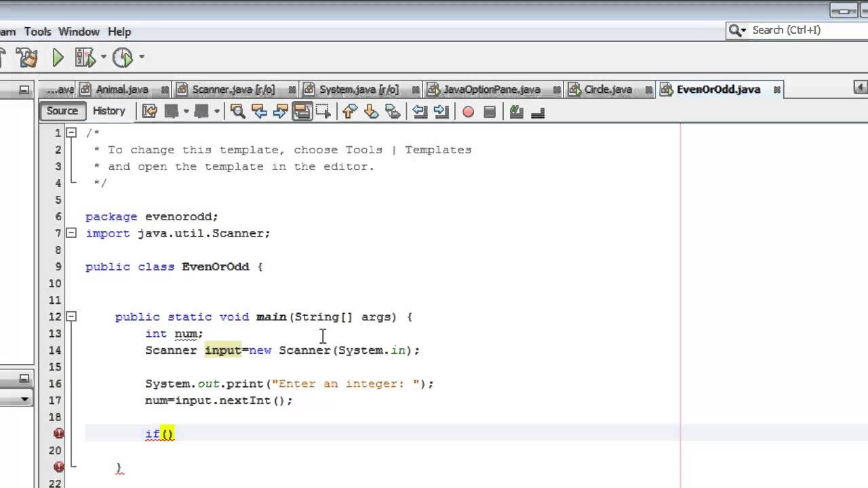The height and width of the screenshot is (488, 868).
Task: Switch to Source view
Action: [62, 111]
